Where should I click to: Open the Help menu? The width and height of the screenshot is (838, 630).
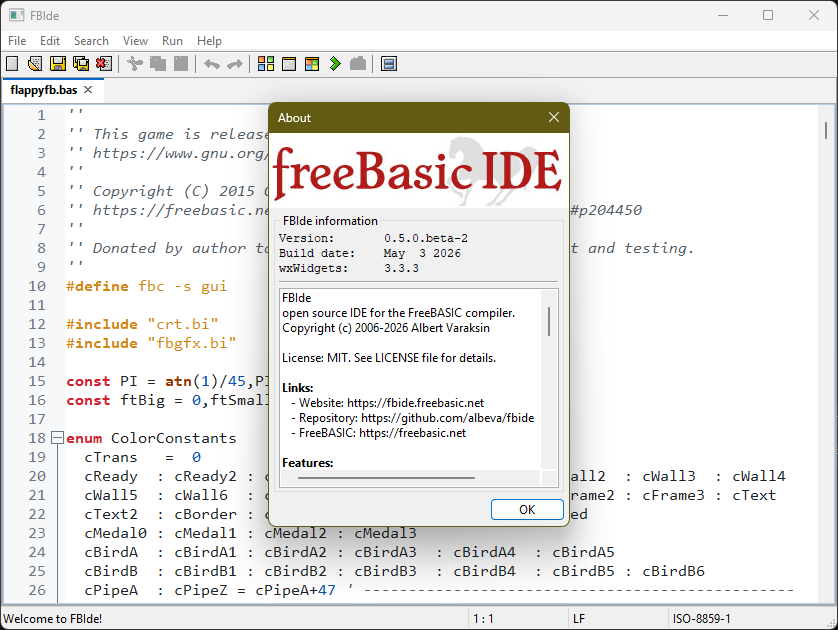click(x=209, y=41)
